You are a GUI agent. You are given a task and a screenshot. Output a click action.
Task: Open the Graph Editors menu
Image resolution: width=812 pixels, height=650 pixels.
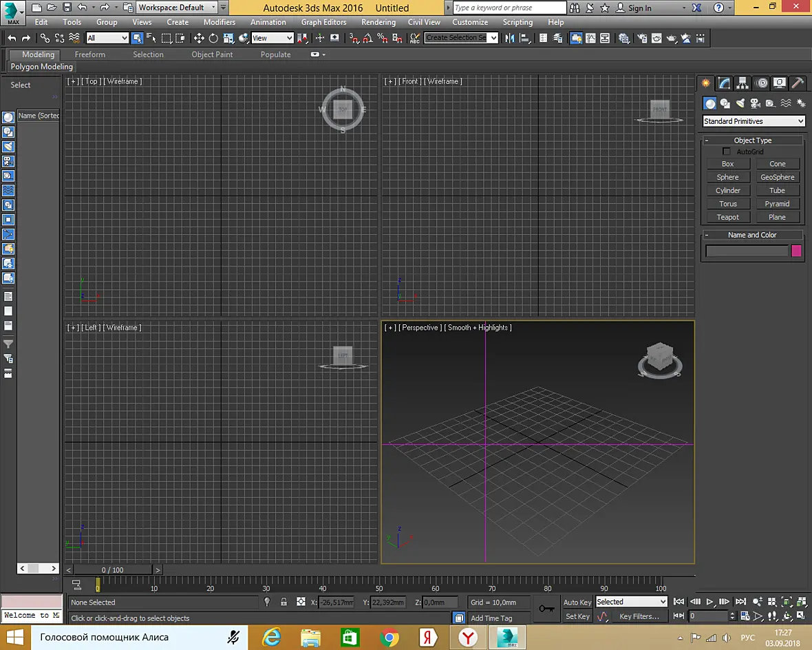[x=323, y=22]
